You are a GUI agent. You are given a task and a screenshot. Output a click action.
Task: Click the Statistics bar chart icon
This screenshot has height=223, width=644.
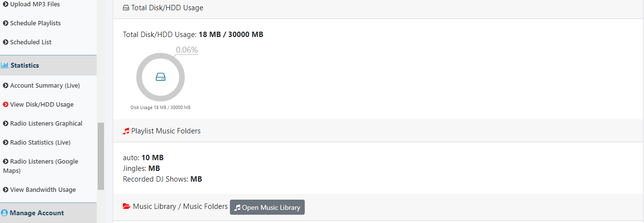tap(5, 65)
